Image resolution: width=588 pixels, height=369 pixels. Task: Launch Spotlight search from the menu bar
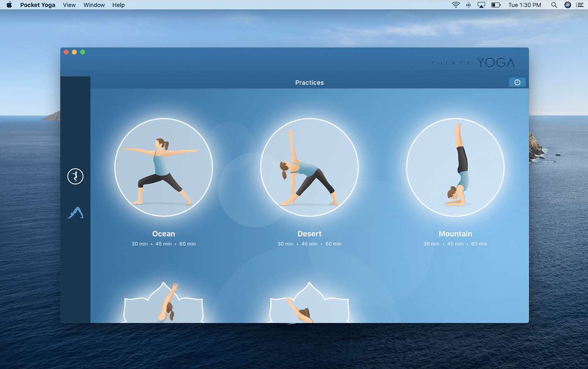point(554,5)
